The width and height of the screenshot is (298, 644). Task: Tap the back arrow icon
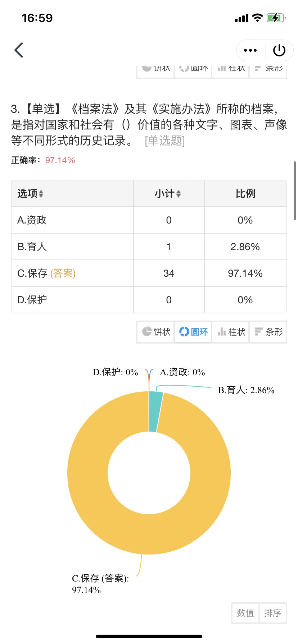tap(19, 50)
